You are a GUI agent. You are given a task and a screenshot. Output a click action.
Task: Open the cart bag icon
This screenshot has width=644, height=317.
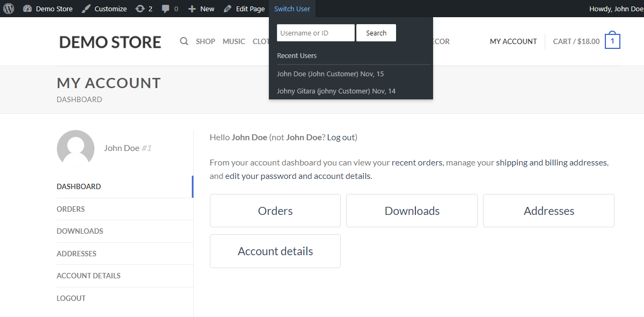(612, 41)
